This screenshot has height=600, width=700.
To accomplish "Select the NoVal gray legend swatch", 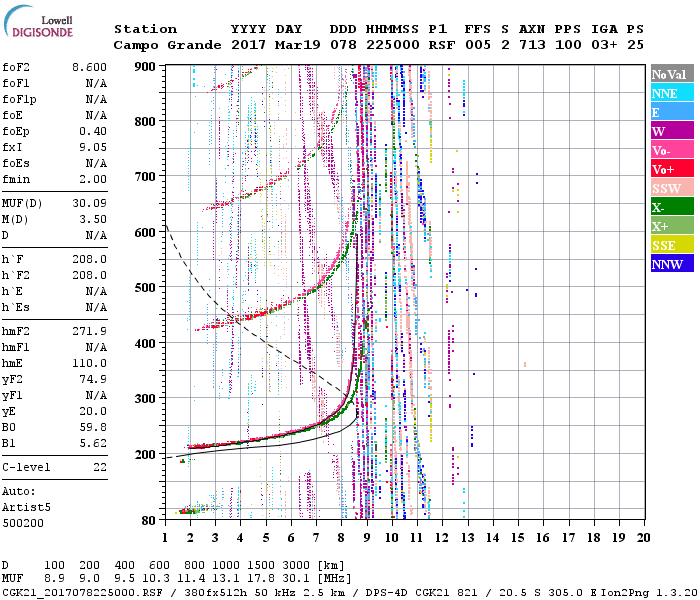I will click(672, 74).
